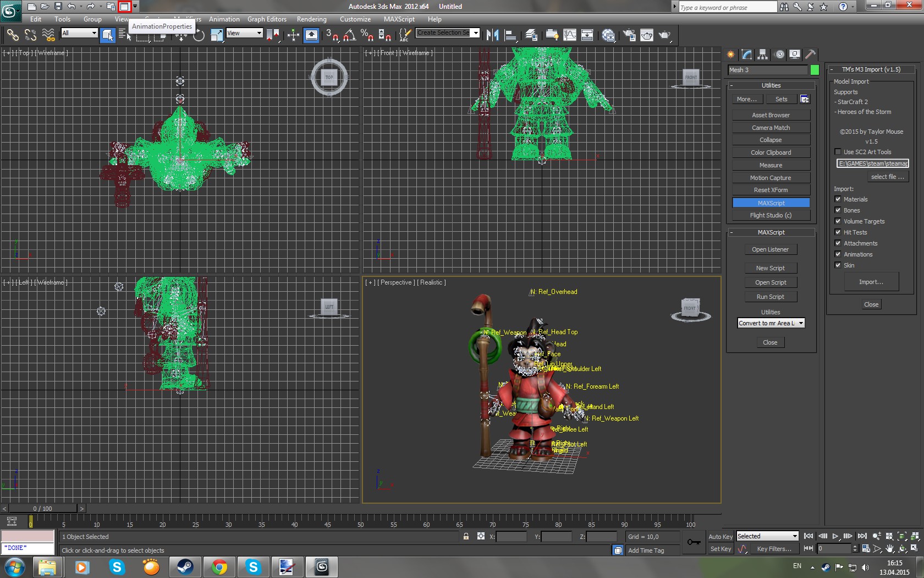Select the Select and Link tool

(x=12, y=35)
